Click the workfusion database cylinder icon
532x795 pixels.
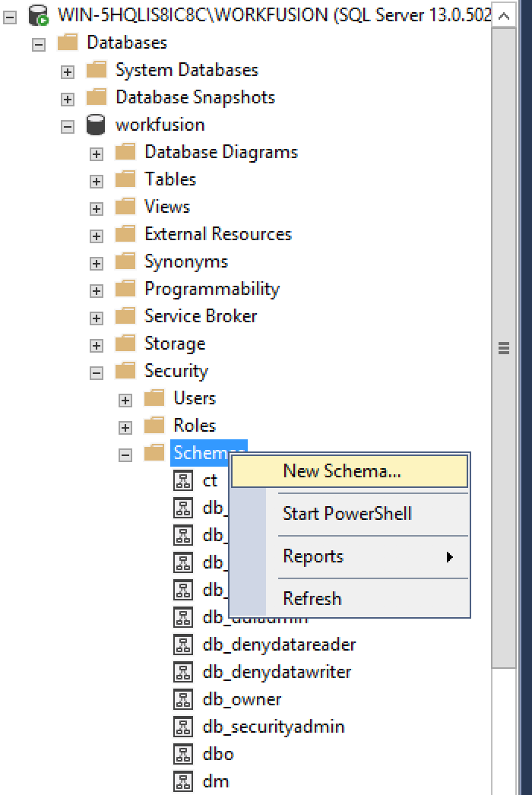coord(95,125)
